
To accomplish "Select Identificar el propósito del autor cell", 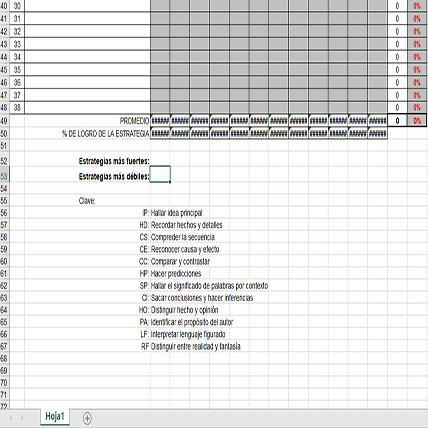I will 192,322.
